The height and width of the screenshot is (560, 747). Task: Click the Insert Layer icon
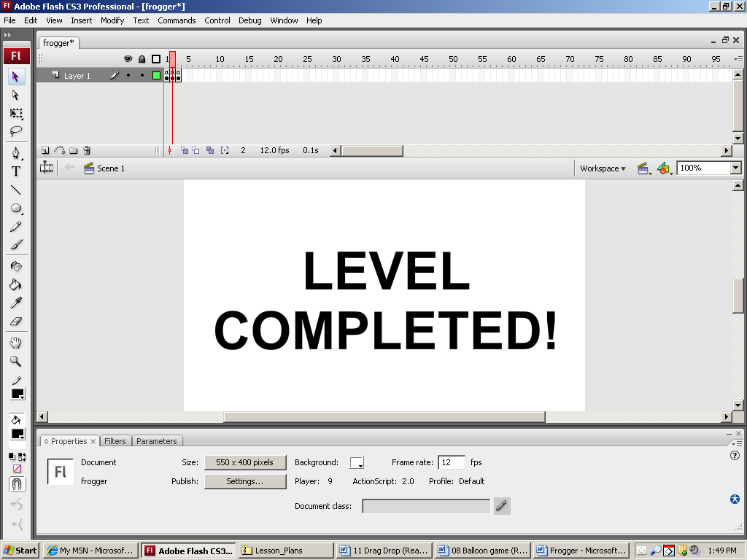click(45, 151)
